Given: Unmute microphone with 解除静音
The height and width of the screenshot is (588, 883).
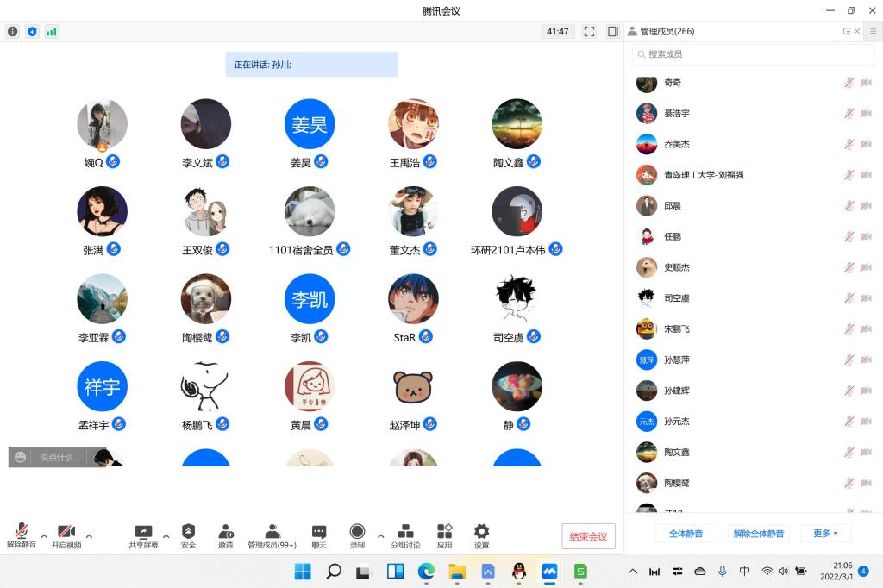Looking at the screenshot, I should point(21,532).
